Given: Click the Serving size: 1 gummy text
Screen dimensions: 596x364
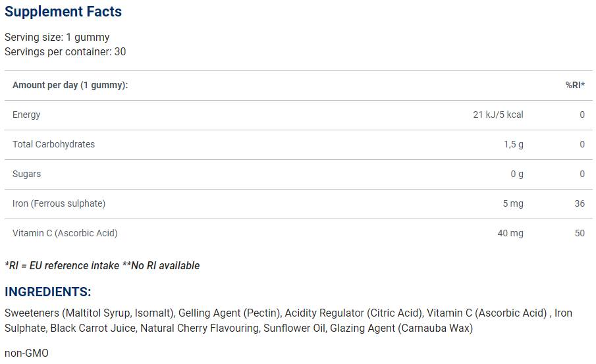Looking at the screenshot, I should (57, 38).
